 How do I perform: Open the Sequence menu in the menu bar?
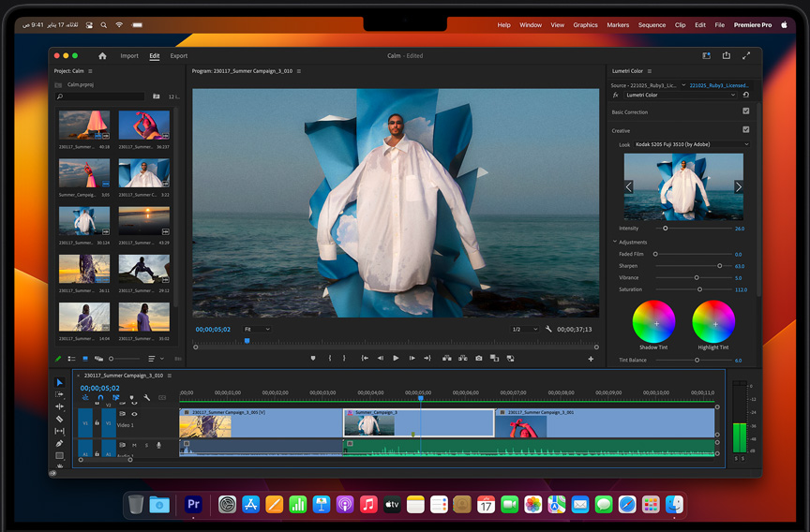[652, 25]
